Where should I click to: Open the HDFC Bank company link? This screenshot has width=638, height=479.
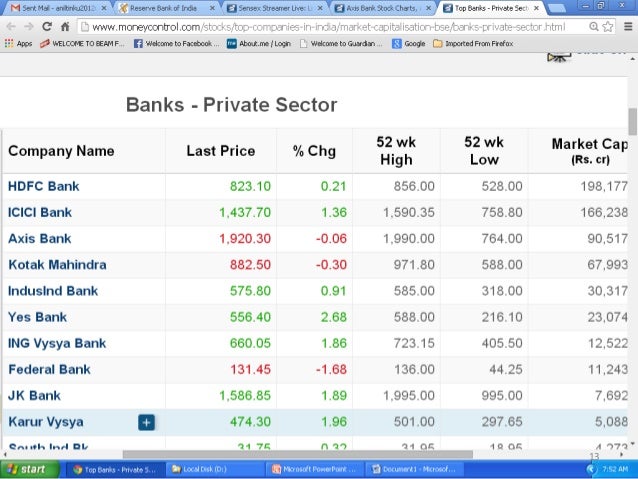44,186
